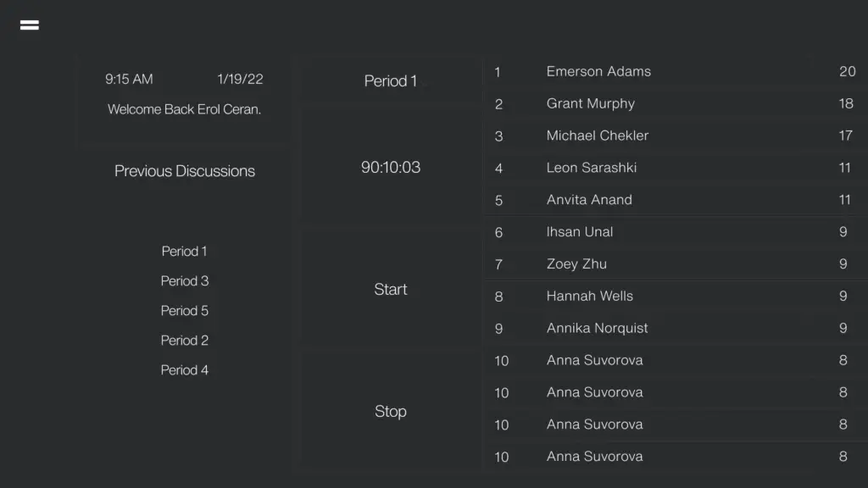868x488 pixels.
Task: Stop the discussion timer
Action: pyautogui.click(x=390, y=411)
